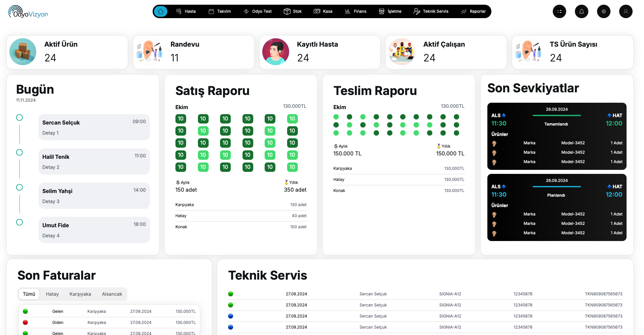Open the Takvim menu item
This screenshot has width=644, height=335.
(220, 11)
